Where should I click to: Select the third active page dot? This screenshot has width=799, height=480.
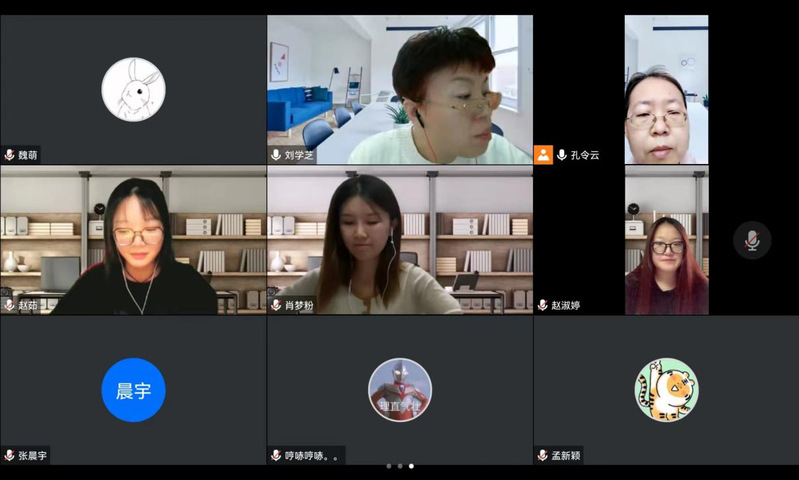[411, 466]
